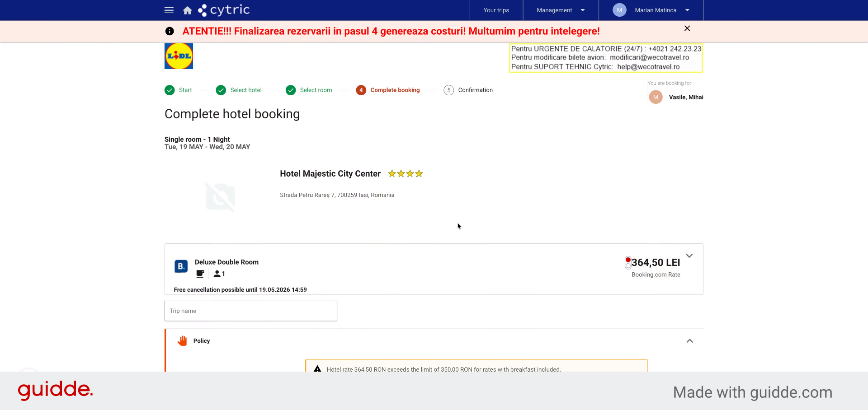Click Marian Matinca's user avatar
Image resolution: width=868 pixels, height=410 pixels.
click(619, 10)
